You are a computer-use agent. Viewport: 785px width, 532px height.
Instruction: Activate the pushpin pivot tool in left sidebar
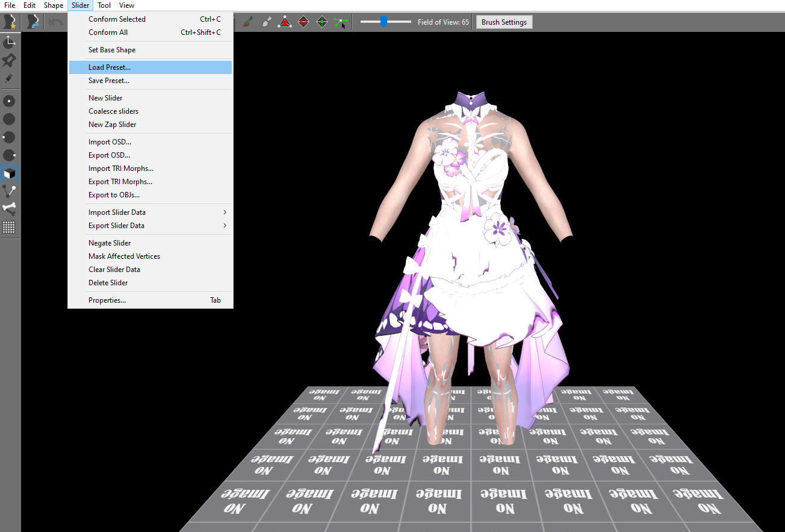tap(9, 60)
